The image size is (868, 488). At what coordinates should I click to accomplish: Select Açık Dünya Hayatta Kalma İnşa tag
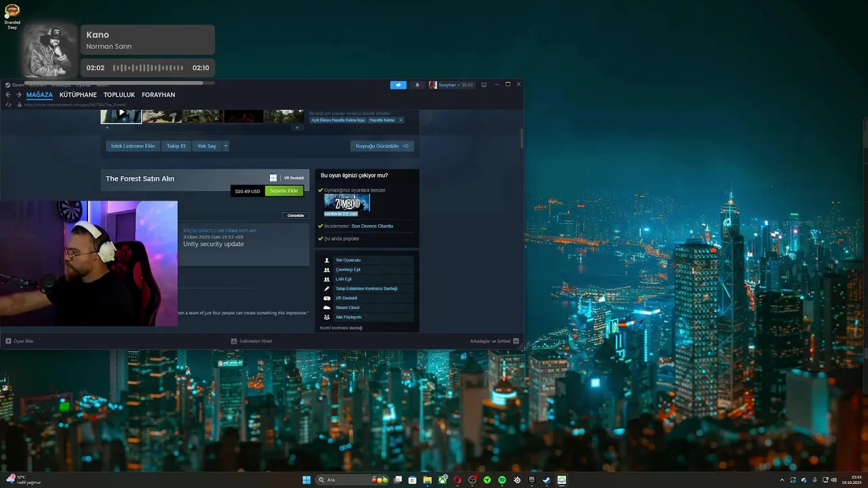click(x=338, y=120)
